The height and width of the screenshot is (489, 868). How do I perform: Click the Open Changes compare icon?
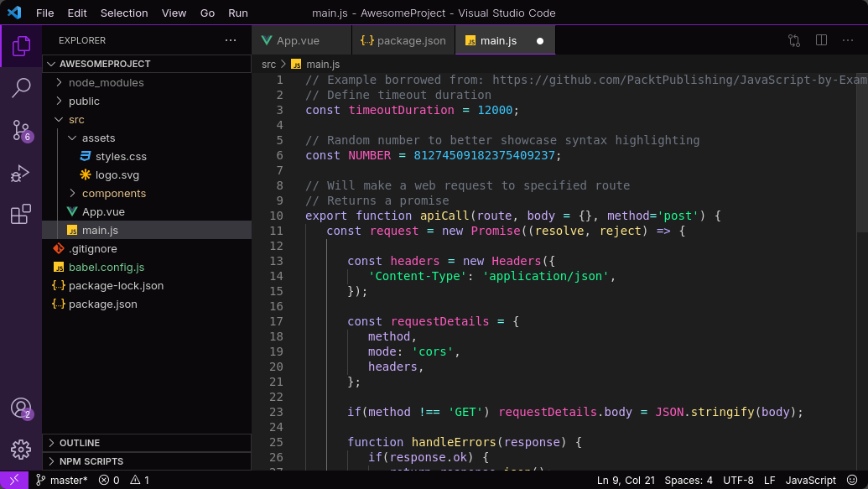(794, 40)
